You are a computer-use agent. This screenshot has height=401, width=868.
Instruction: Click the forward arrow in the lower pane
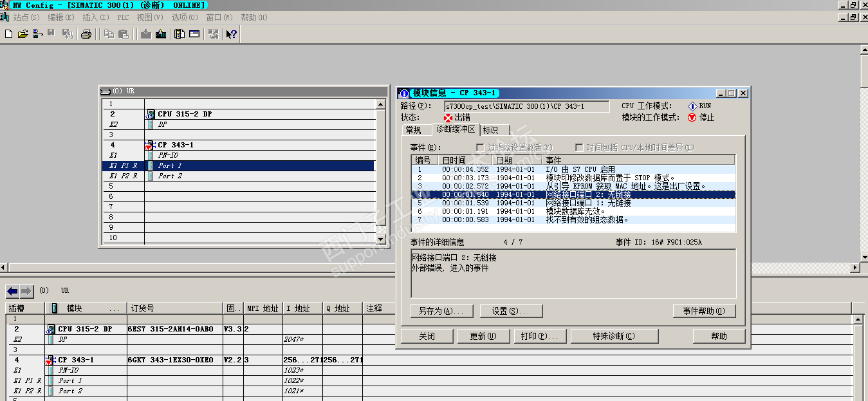[26, 291]
